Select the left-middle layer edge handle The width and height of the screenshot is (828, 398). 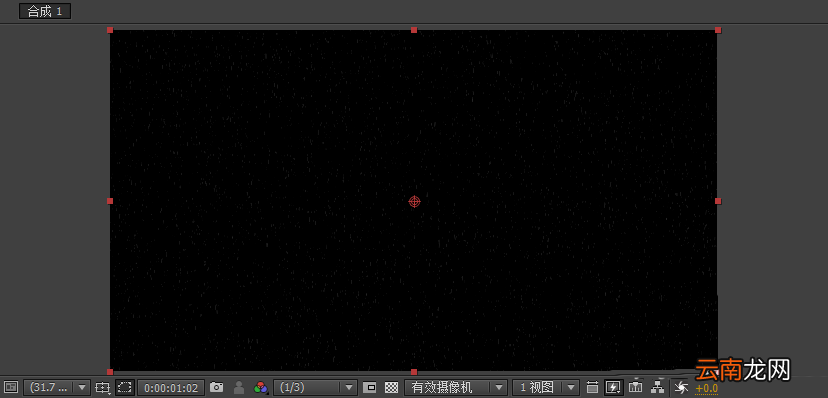point(110,201)
